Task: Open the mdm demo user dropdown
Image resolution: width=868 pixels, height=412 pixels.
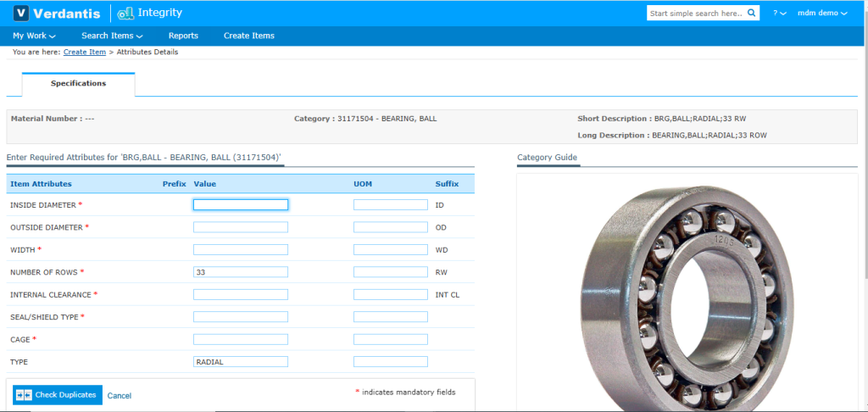Action: [822, 14]
